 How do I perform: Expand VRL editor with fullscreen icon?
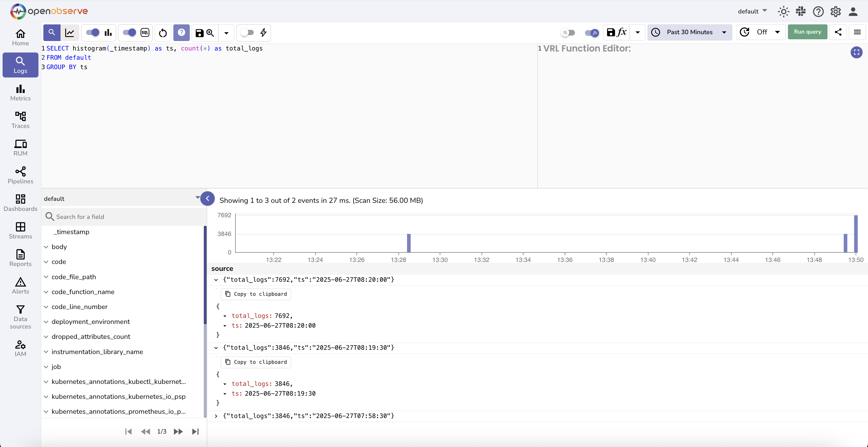click(x=856, y=52)
